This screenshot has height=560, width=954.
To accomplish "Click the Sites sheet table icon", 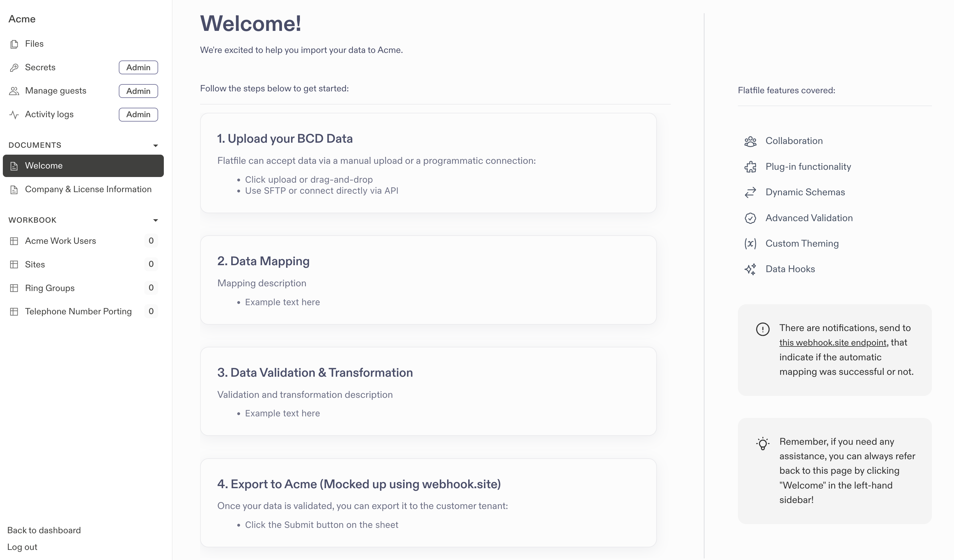I will (14, 265).
